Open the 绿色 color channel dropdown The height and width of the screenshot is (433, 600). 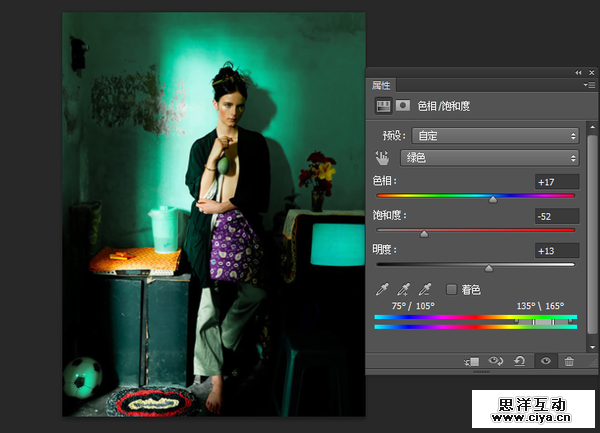489,158
